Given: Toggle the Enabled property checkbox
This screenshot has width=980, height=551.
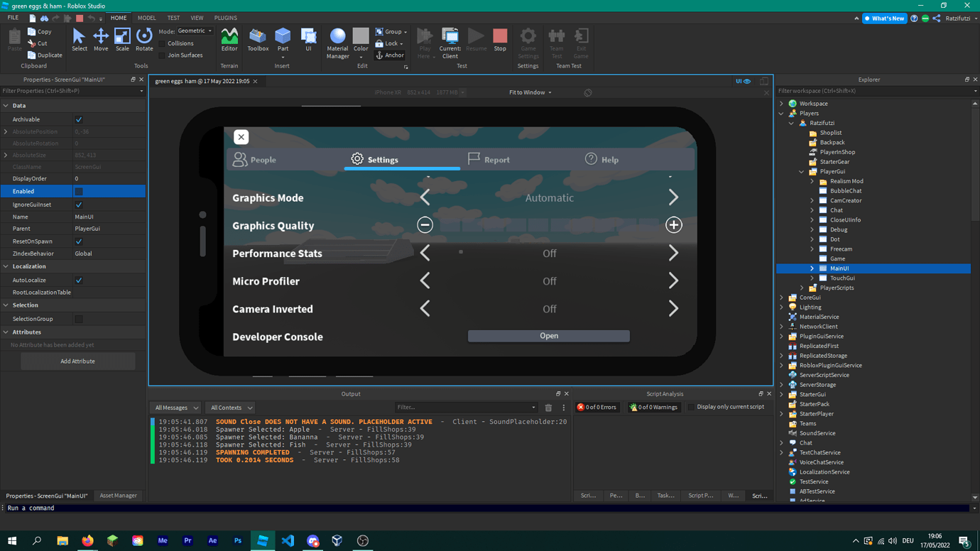Looking at the screenshot, I should [x=79, y=192].
